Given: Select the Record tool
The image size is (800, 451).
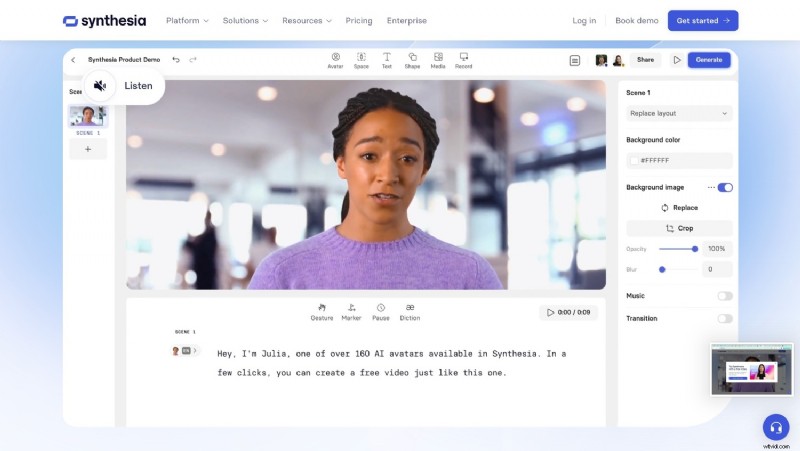Looking at the screenshot, I should (x=463, y=60).
